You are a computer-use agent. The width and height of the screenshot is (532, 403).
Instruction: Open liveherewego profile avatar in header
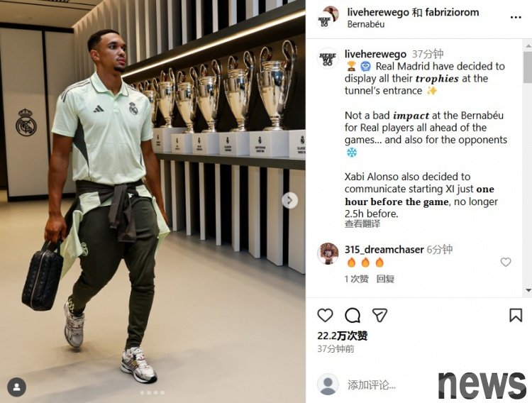[328, 17]
